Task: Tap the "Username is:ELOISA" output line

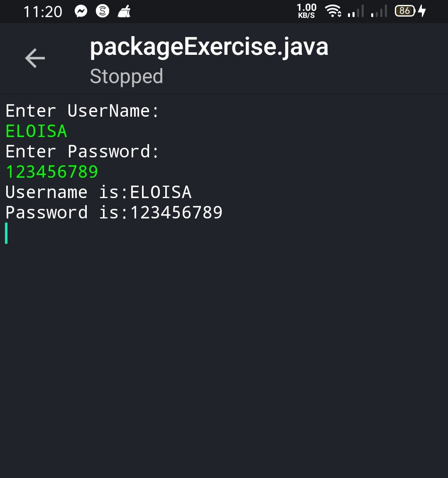Action: (98, 192)
